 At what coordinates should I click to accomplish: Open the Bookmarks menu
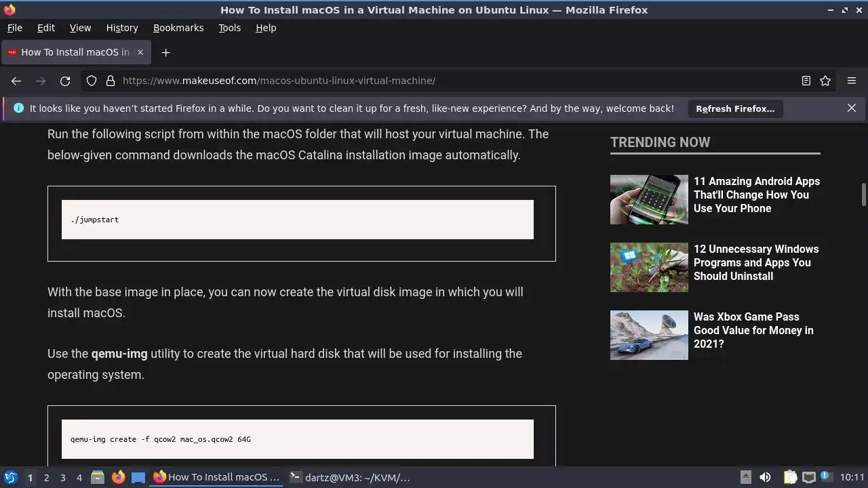coord(178,28)
